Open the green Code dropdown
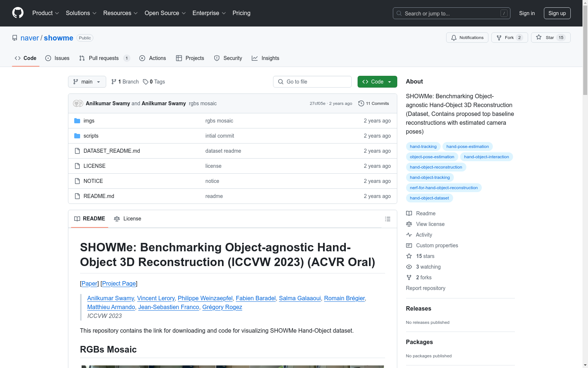This screenshot has height=368, width=588. [377, 82]
